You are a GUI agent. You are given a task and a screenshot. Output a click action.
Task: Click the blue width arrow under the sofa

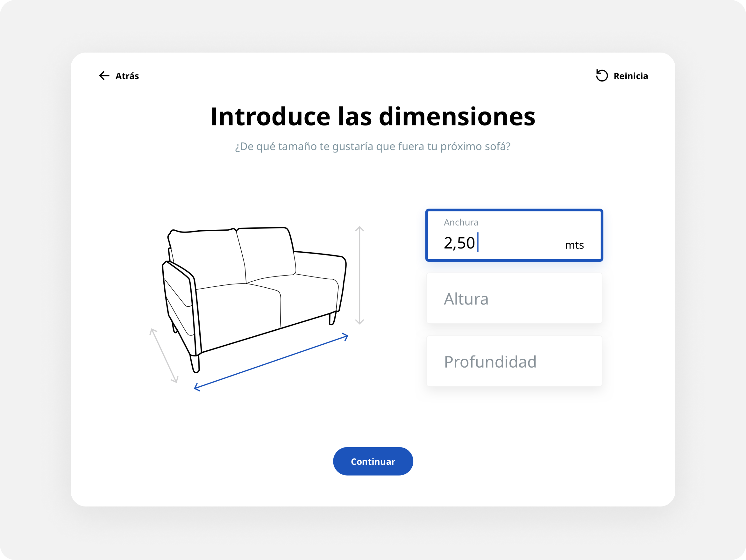tap(271, 362)
